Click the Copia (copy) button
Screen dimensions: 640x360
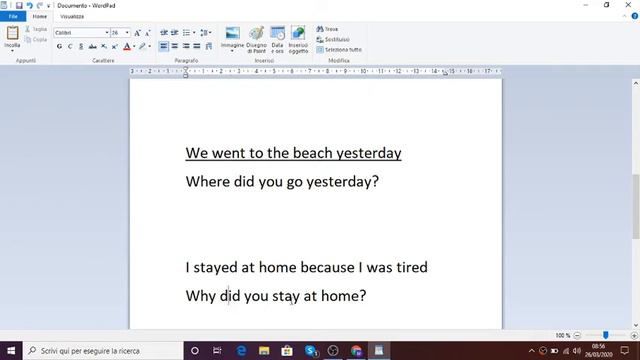click(36, 40)
